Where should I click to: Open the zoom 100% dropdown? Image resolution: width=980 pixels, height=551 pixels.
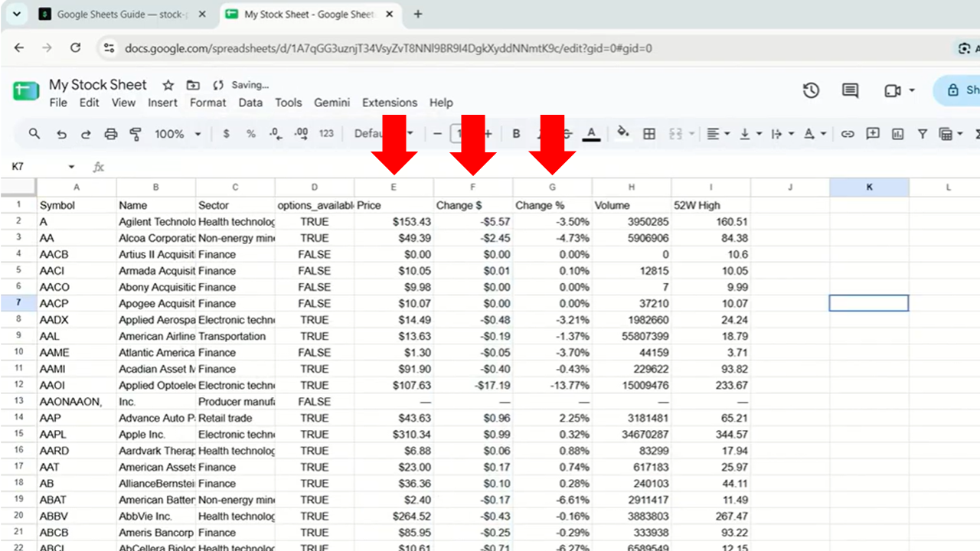[178, 134]
